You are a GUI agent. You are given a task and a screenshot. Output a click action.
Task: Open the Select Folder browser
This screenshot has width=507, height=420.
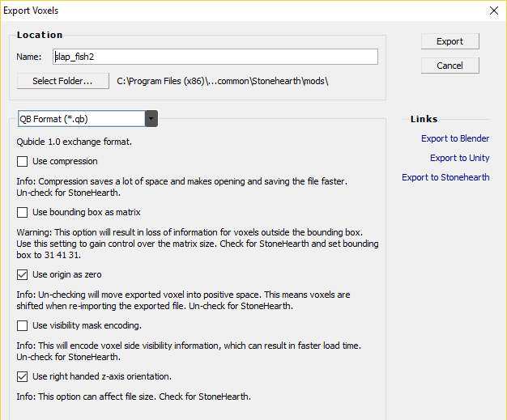coord(62,81)
